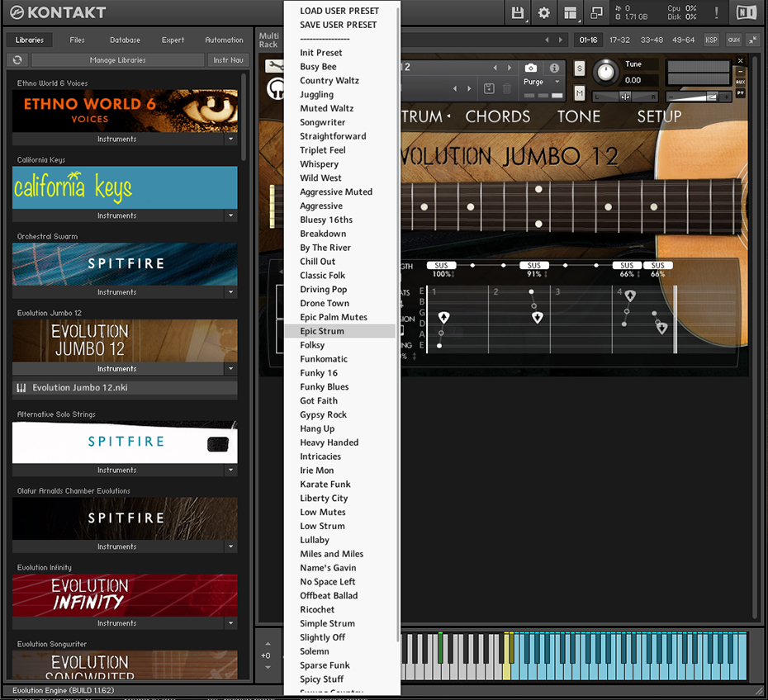
Task: Expand Olafur Arnalds Chamber Evolutions Instruments dropdown
Action: pyautogui.click(x=230, y=546)
